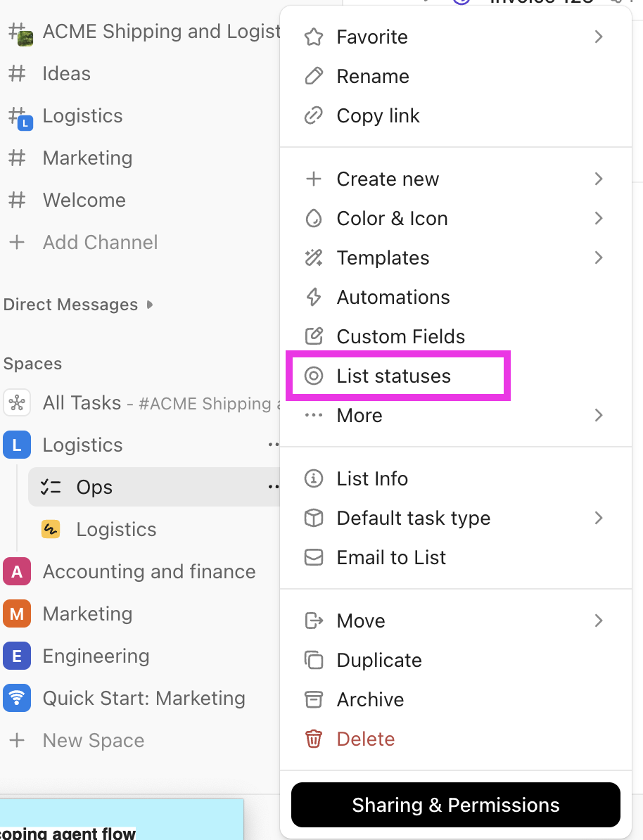Click the Engineering space E icon

17,656
